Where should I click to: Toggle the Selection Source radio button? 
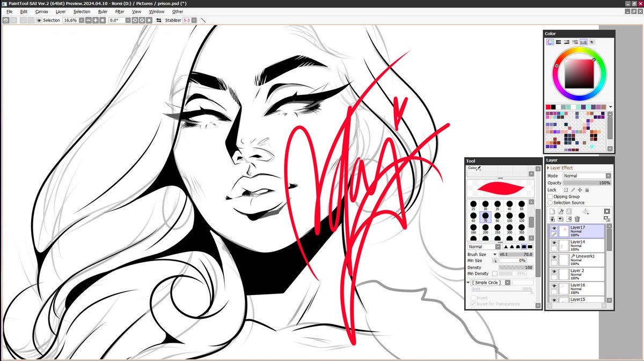[550, 203]
